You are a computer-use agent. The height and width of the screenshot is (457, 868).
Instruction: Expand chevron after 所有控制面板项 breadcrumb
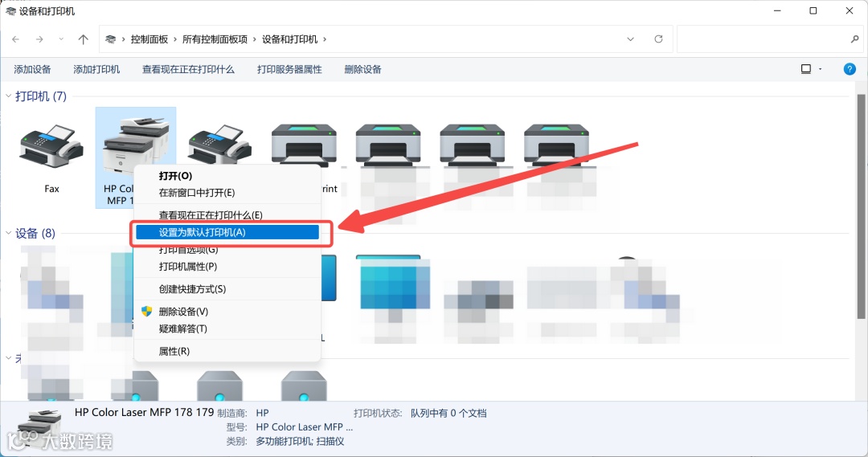(x=255, y=39)
